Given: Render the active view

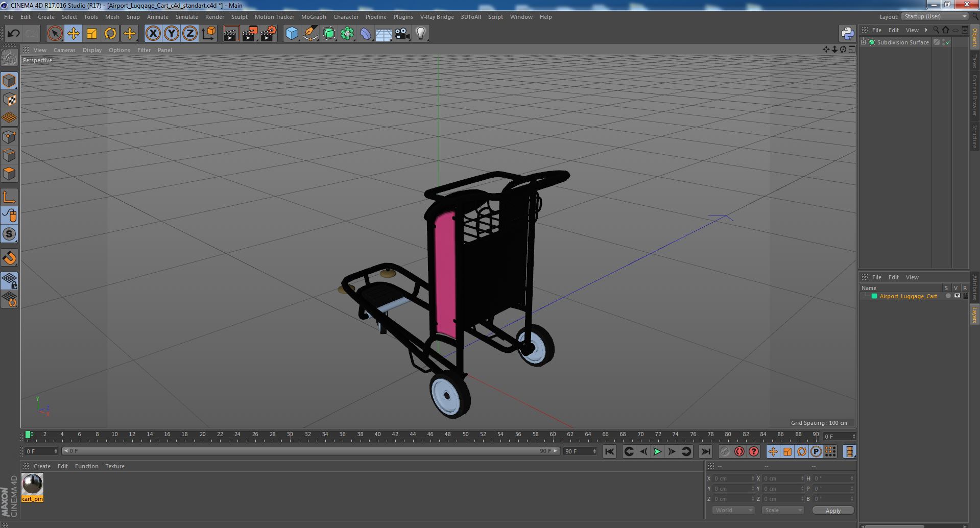Looking at the screenshot, I should pyautogui.click(x=231, y=34).
